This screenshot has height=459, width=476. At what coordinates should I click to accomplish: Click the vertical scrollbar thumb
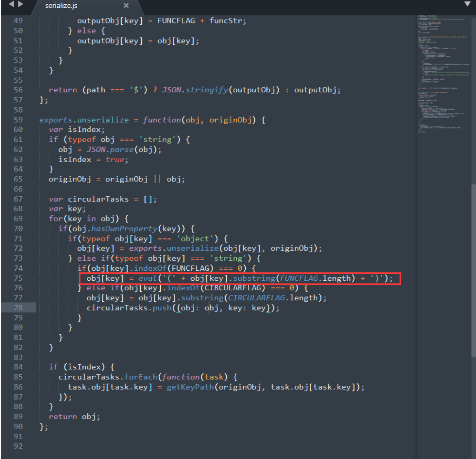pos(473,271)
